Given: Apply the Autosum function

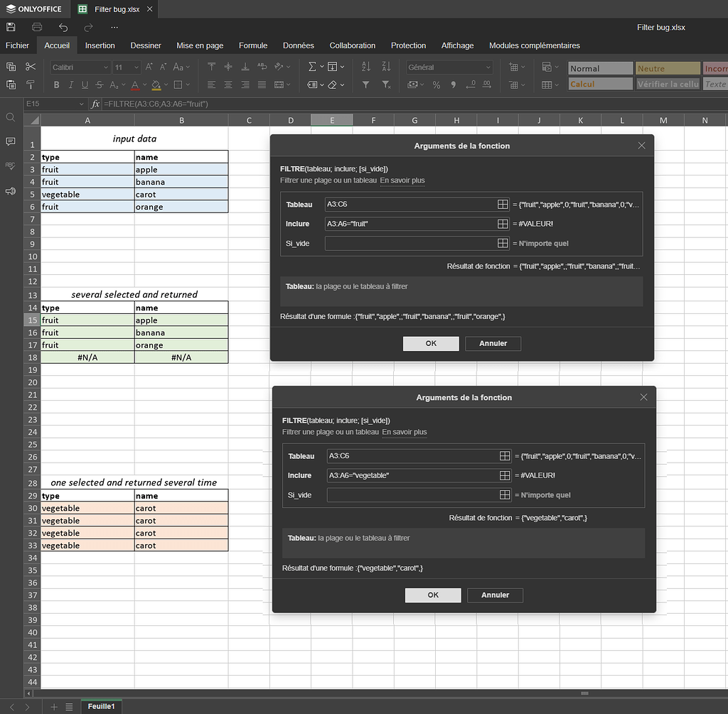Looking at the screenshot, I should pyautogui.click(x=311, y=65).
